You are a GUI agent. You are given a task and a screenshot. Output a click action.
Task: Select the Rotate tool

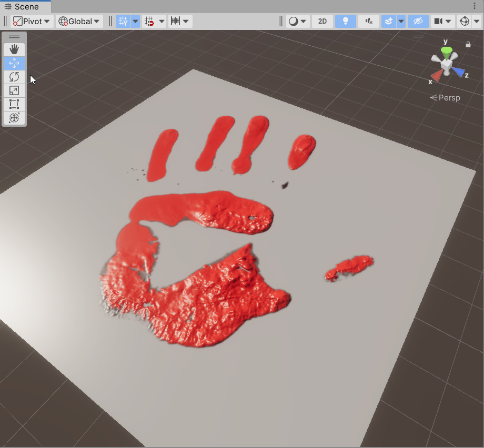[14, 77]
